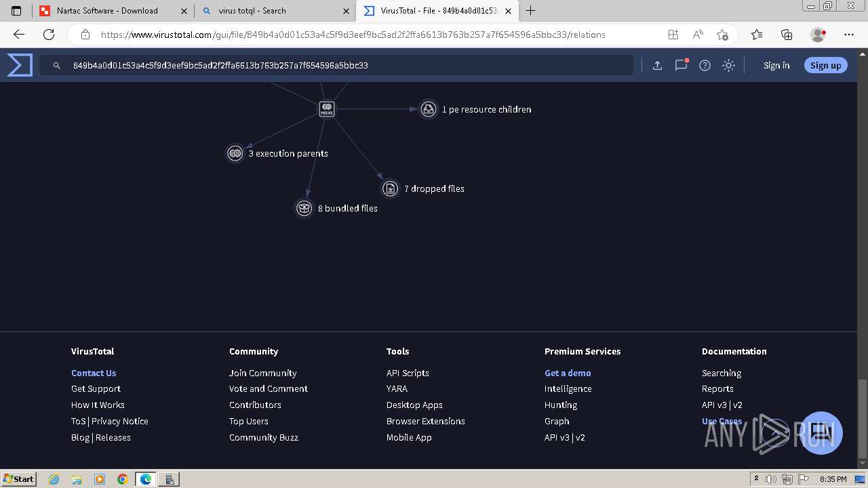Click the site lock info icon

point(85,35)
